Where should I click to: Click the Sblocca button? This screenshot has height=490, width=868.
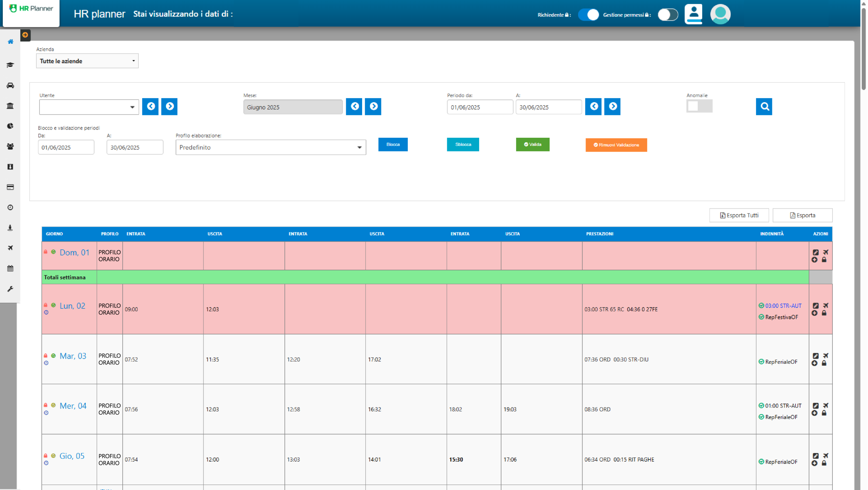coord(463,145)
